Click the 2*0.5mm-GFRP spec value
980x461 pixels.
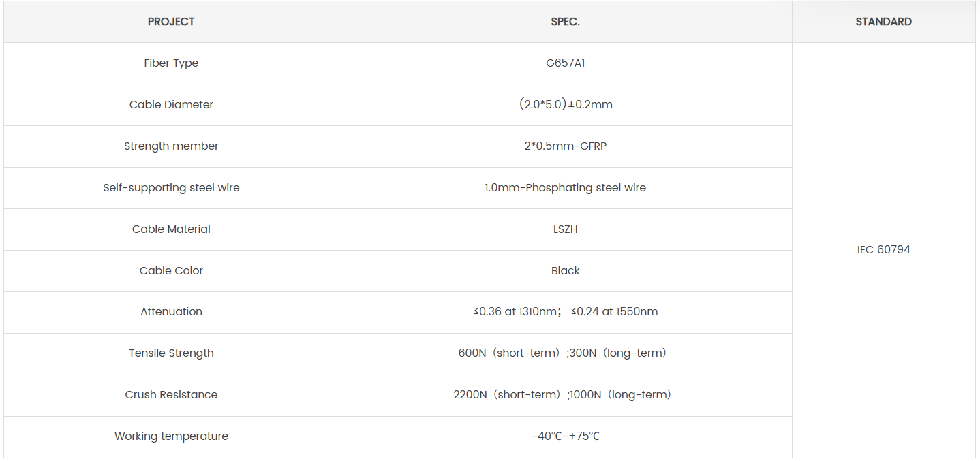[565, 146]
